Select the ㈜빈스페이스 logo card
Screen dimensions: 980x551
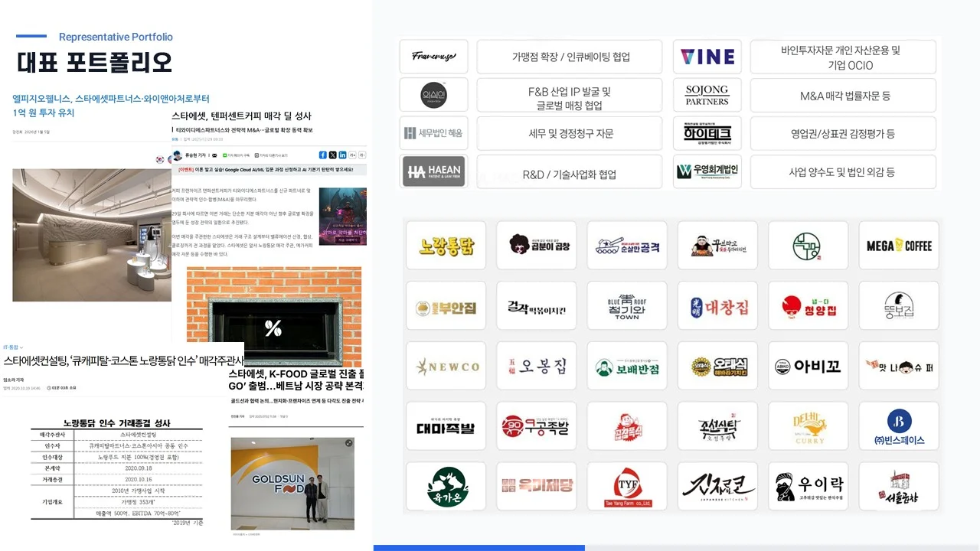tap(899, 426)
